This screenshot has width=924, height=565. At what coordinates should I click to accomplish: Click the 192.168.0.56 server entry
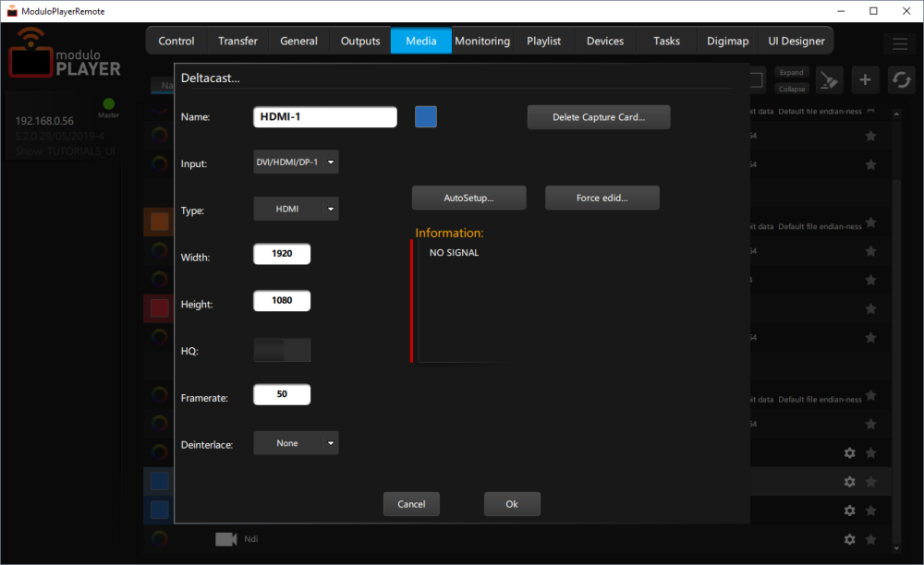pos(62,126)
